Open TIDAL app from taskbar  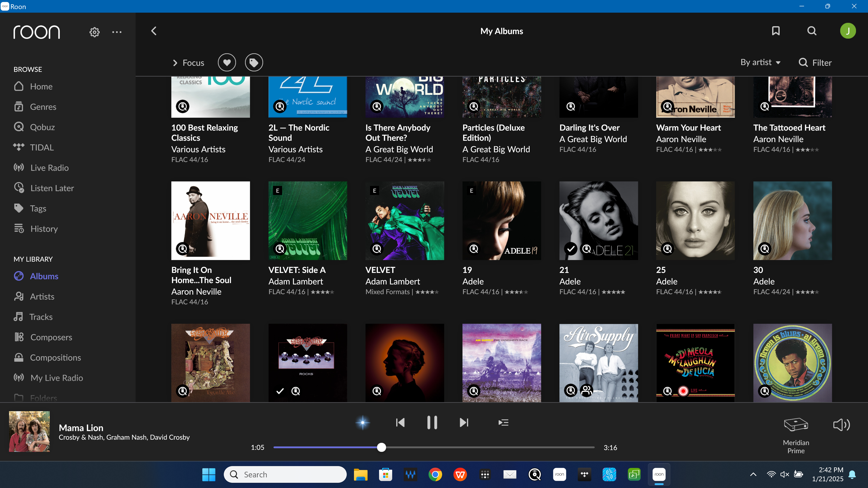point(584,474)
